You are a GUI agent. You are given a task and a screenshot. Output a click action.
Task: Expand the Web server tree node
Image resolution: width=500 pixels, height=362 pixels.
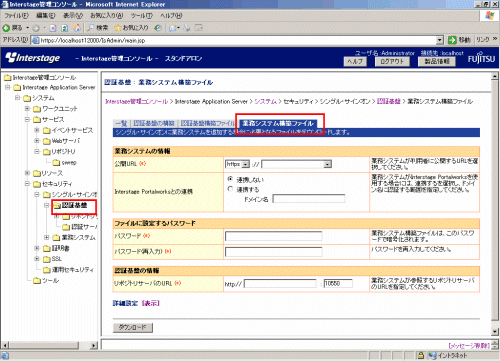(37, 141)
